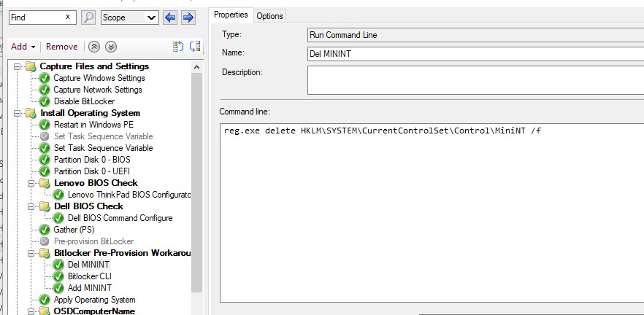
Task: Expand all steps double-down chevron icon
Action: coord(110,47)
